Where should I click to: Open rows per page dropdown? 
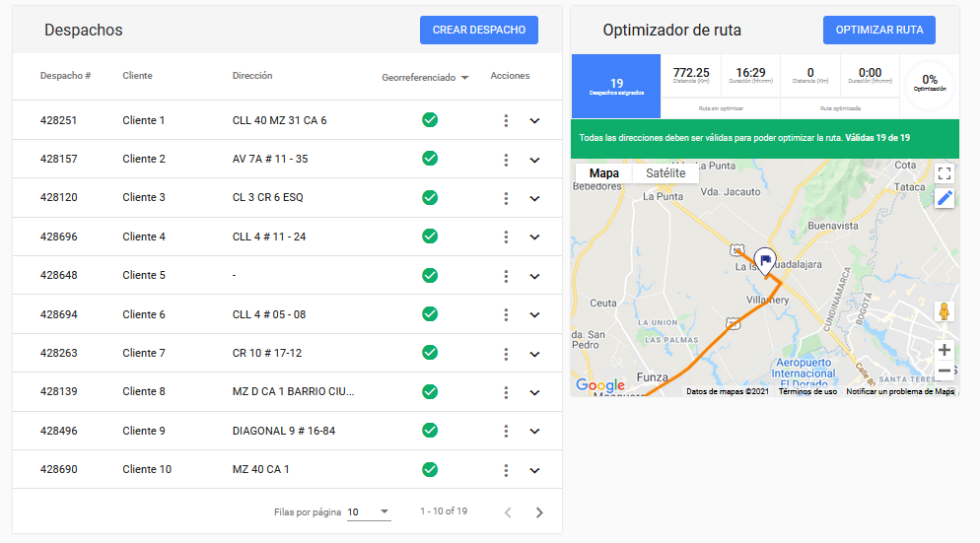pos(370,512)
